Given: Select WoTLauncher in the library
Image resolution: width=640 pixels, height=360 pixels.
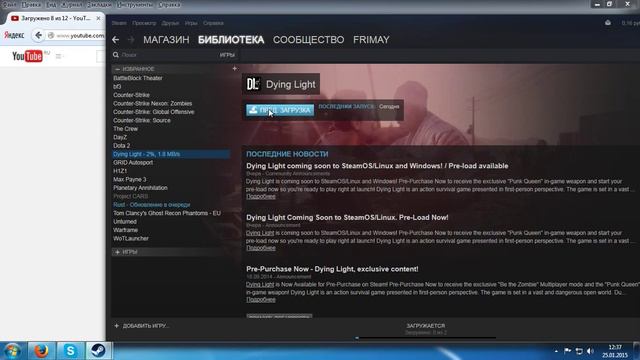Looking at the screenshot, I should click(131, 238).
